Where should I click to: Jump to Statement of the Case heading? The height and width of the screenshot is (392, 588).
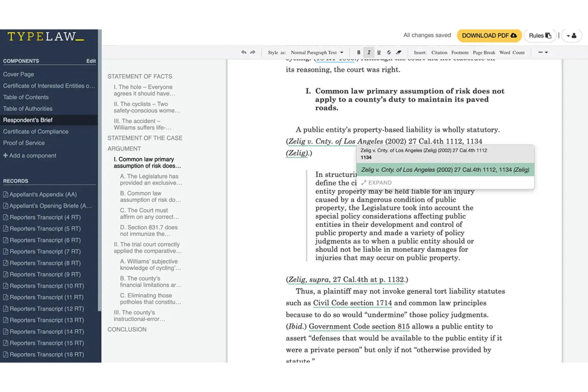pyautogui.click(x=145, y=138)
